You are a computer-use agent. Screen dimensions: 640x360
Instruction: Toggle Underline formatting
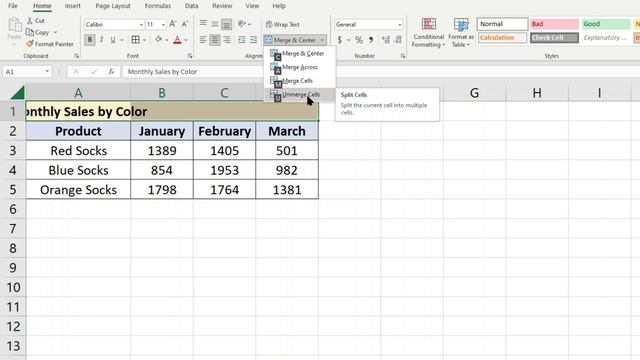(x=113, y=40)
